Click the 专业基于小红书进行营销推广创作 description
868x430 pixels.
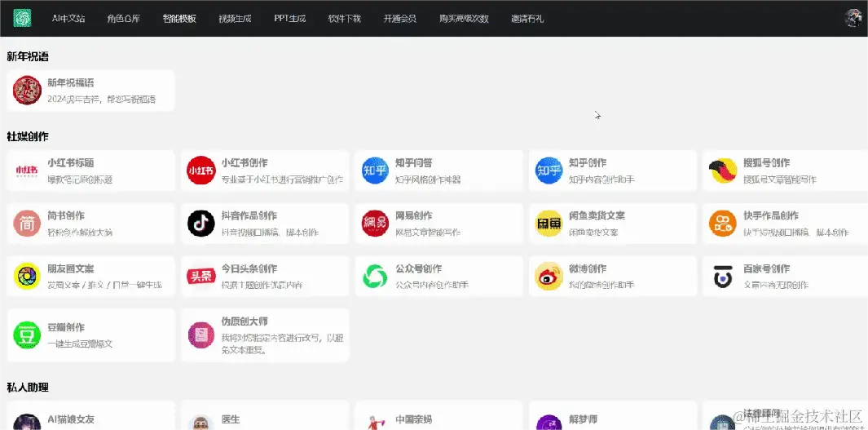tap(282, 180)
